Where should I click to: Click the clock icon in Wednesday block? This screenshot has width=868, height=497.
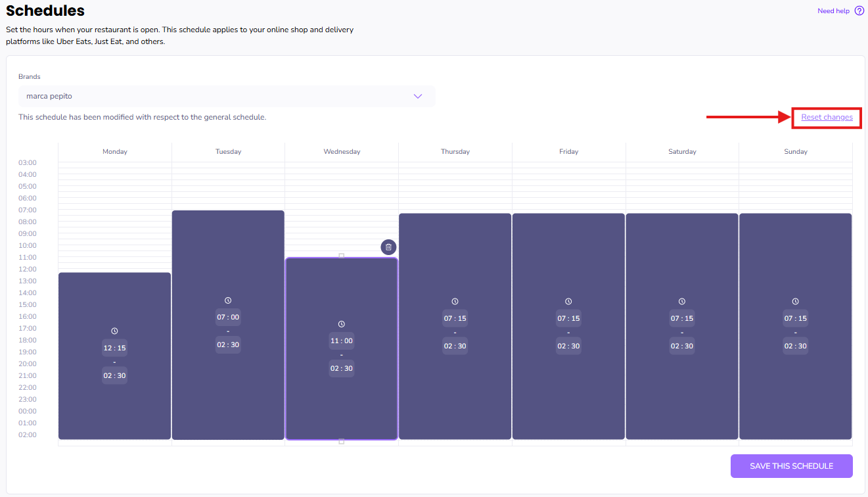[x=341, y=324]
